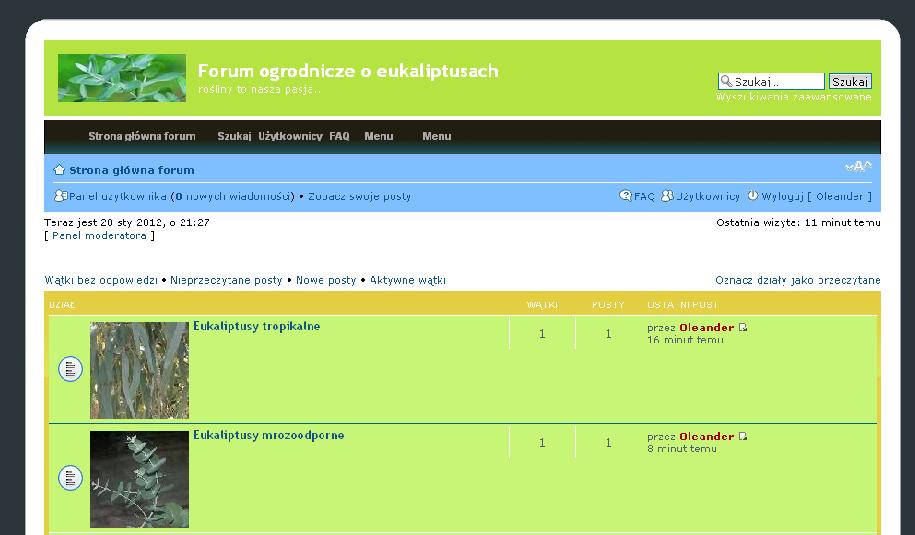Click the font size change icon
Screen dimensions: 915x535
pos(858,166)
